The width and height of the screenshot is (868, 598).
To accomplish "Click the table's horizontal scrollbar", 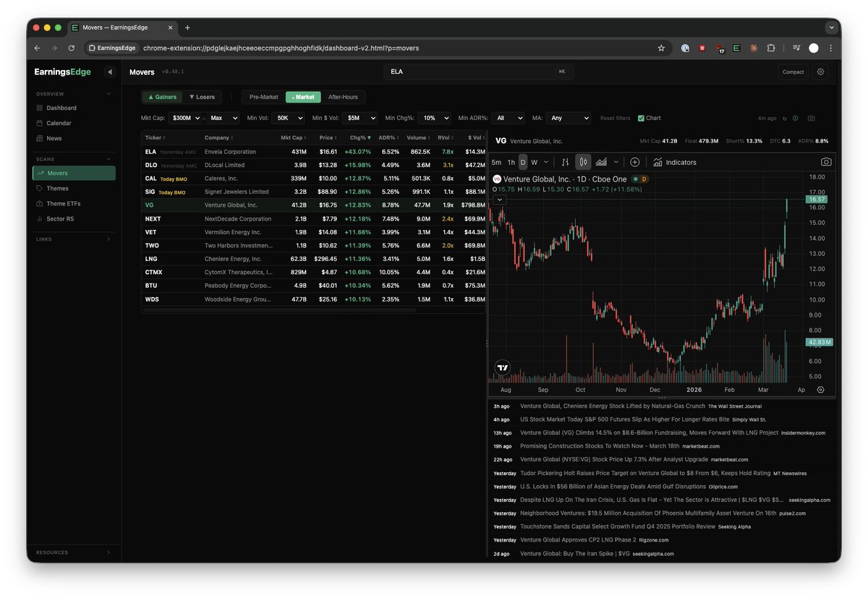I will [279, 309].
